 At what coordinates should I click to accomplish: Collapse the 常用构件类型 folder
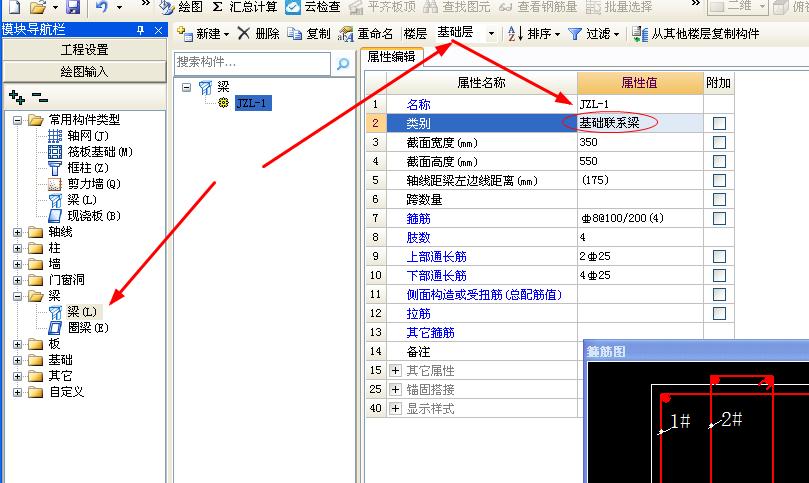pyautogui.click(x=18, y=120)
